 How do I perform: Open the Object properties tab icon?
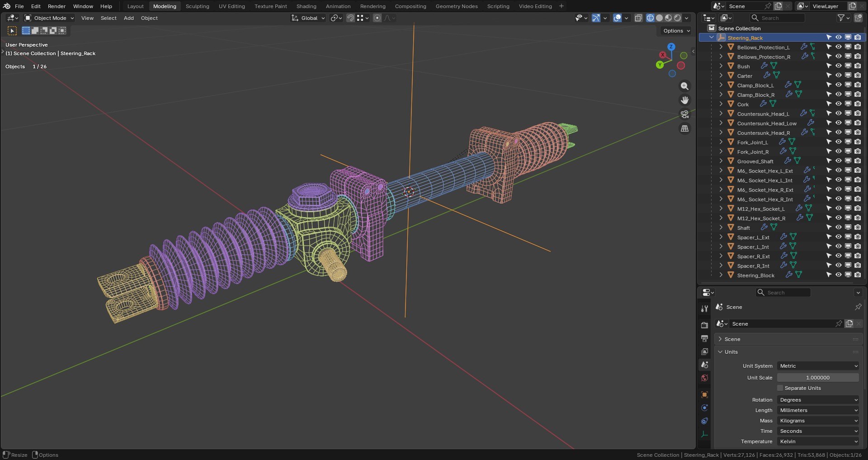(704, 394)
